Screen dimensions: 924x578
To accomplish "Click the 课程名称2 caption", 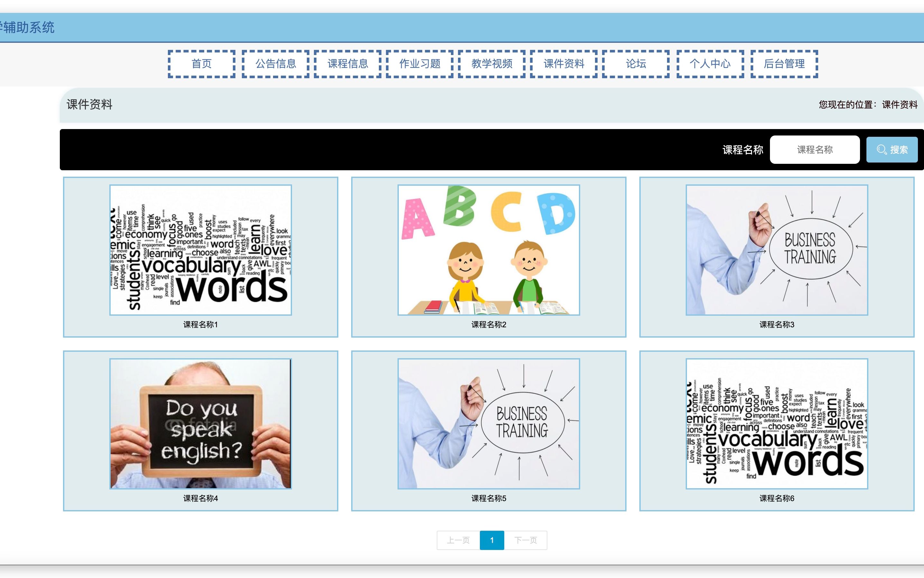I will click(x=489, y=324).
